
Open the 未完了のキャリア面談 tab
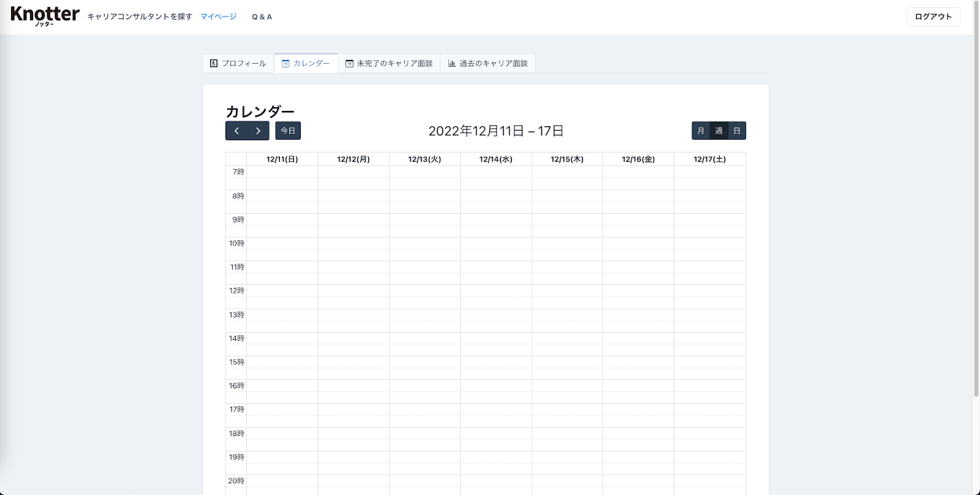[x=394, y=63]
